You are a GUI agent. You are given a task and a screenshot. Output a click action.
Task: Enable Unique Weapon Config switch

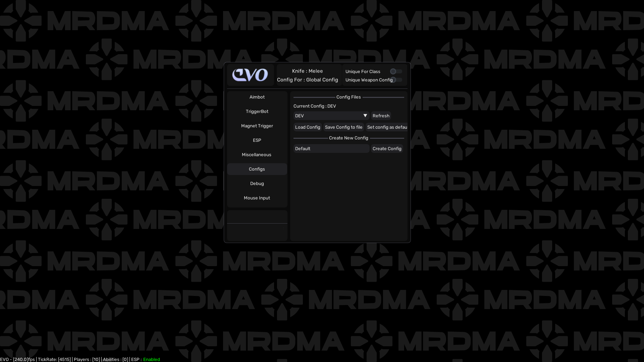[x=396, y=80]
